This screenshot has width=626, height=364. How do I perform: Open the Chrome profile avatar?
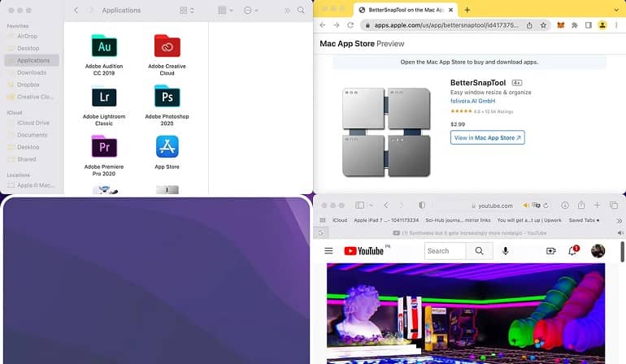[x=602, y=25]
